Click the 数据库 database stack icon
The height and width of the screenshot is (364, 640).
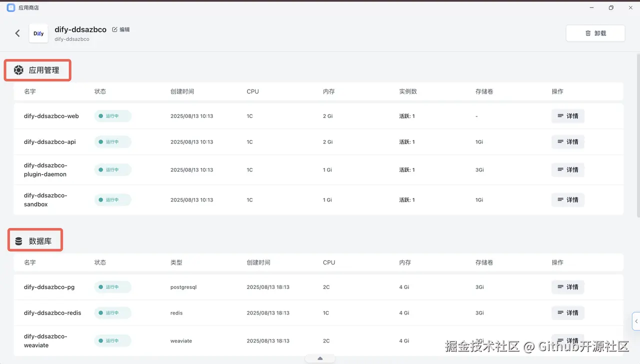tap(18, 241)
